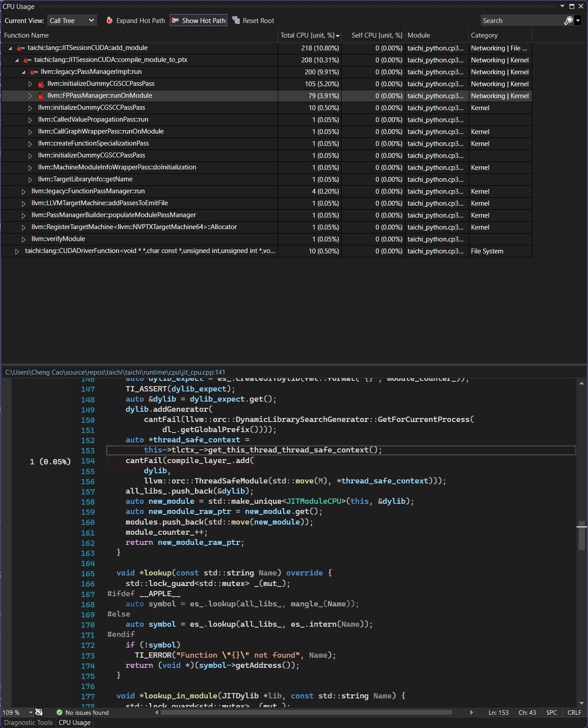Viewport: 588px width, 728px height.
Task: Click the search magnifier icon
Action: point(569,20)
